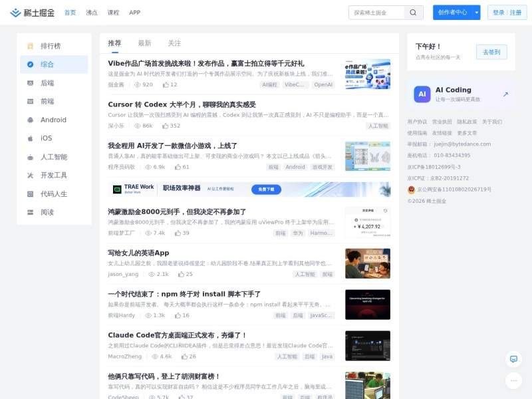
Task: Click the 前端 sidebar icon
Action: click(x=30, y=101)
